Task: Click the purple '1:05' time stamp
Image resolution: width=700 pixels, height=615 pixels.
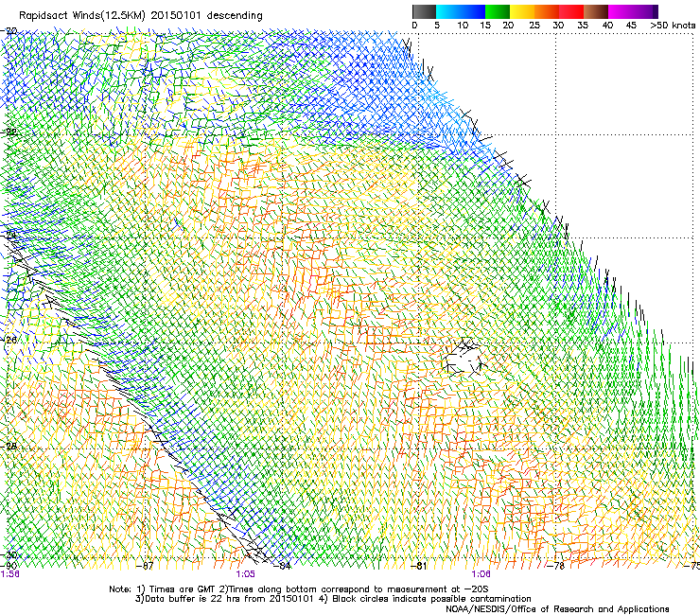Action: click(246, 574)
